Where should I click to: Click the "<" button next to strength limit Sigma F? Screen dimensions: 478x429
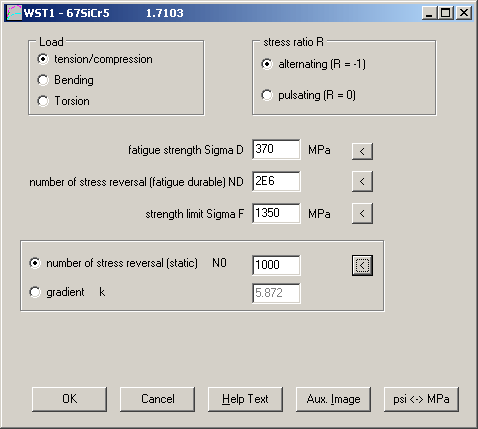(x=362, y=213)
